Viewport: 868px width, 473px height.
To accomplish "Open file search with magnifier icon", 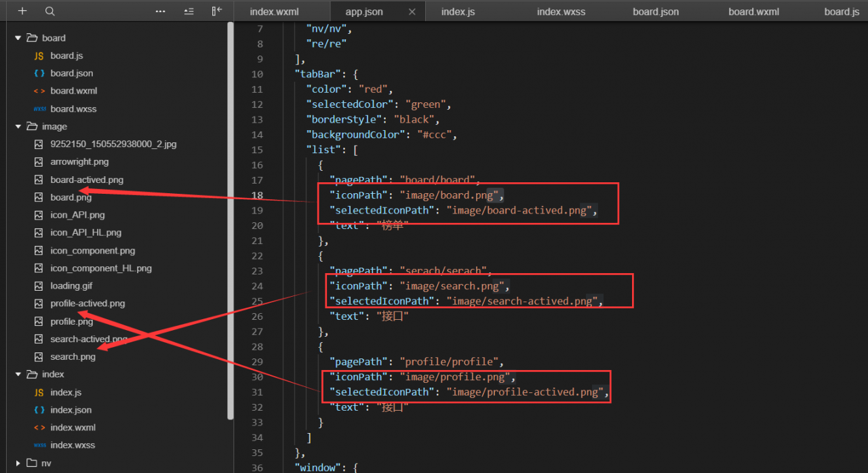I will point(50,12).
